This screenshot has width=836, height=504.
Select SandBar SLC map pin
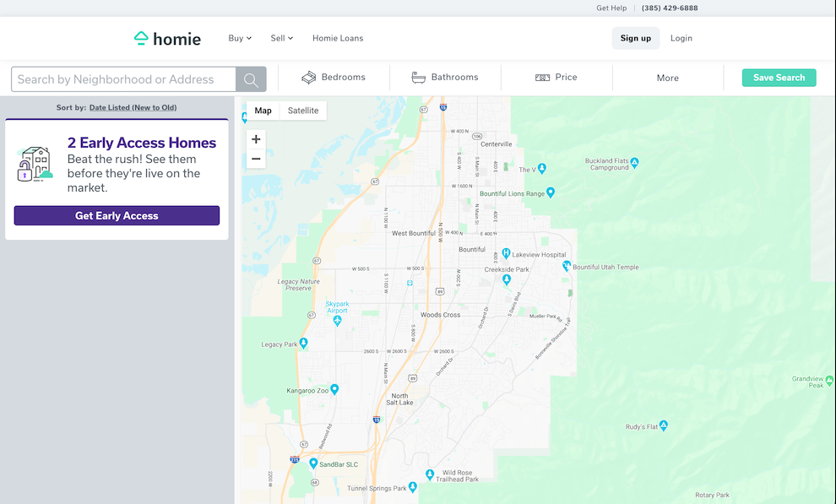pyautogui.click(x=313, y=463)
